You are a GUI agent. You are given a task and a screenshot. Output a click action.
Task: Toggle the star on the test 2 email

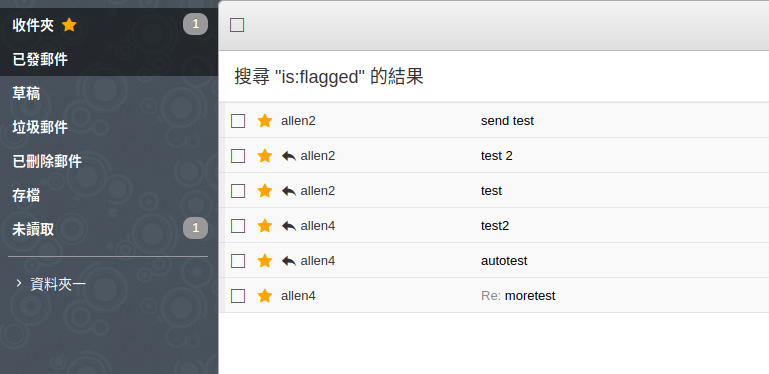pos(265,156)
